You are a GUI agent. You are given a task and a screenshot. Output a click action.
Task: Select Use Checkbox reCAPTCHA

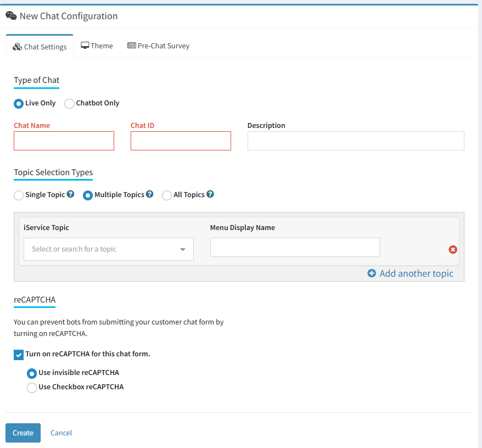32,388
